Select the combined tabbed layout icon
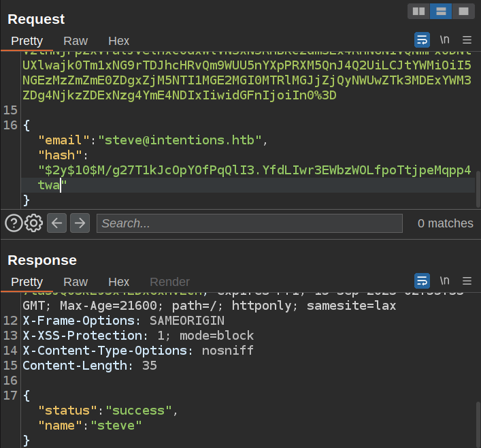 [463, 11]
